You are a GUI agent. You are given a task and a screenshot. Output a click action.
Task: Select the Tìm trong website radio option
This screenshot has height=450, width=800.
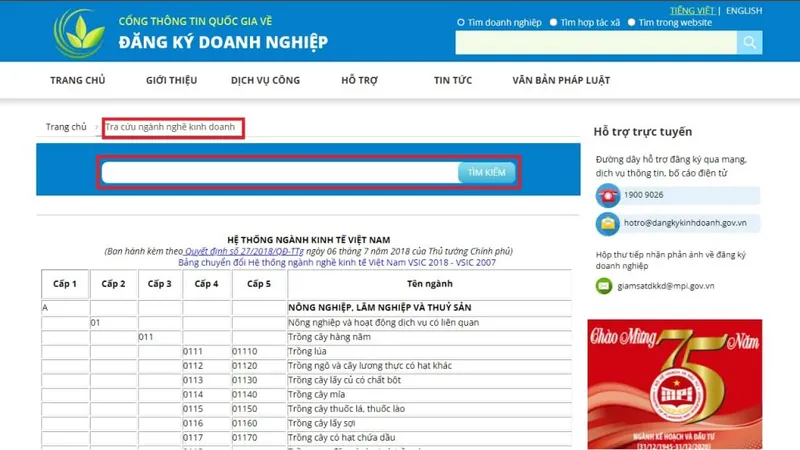631,22
